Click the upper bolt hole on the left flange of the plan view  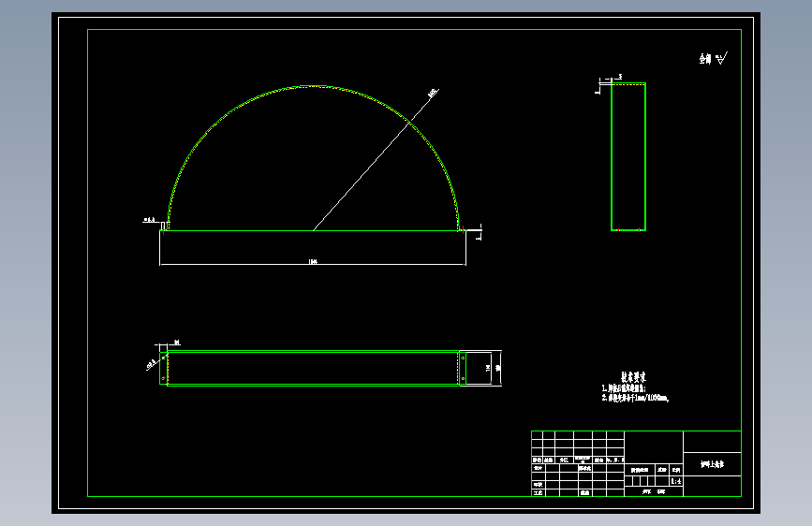(x=164, y=358)
